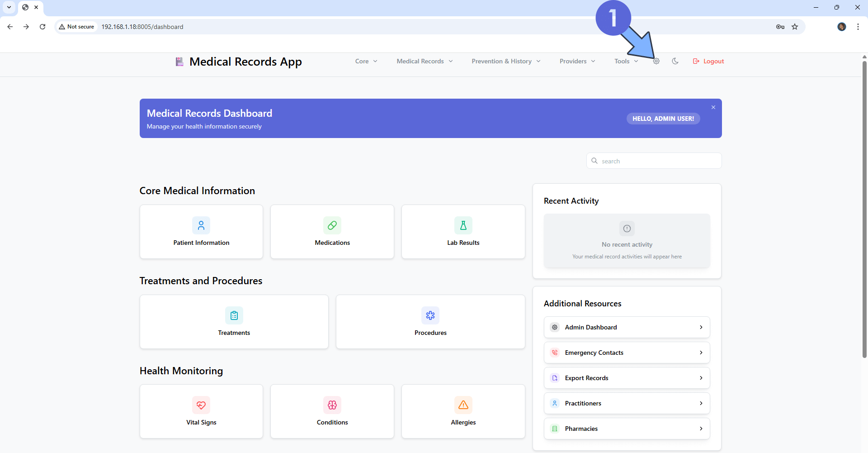Bookmark this page with star icon
This screenshot has width=868, height=453.
(795, 27)
